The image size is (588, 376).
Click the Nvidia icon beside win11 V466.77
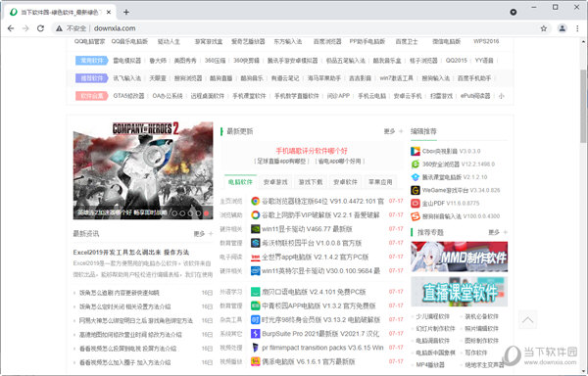256,229
